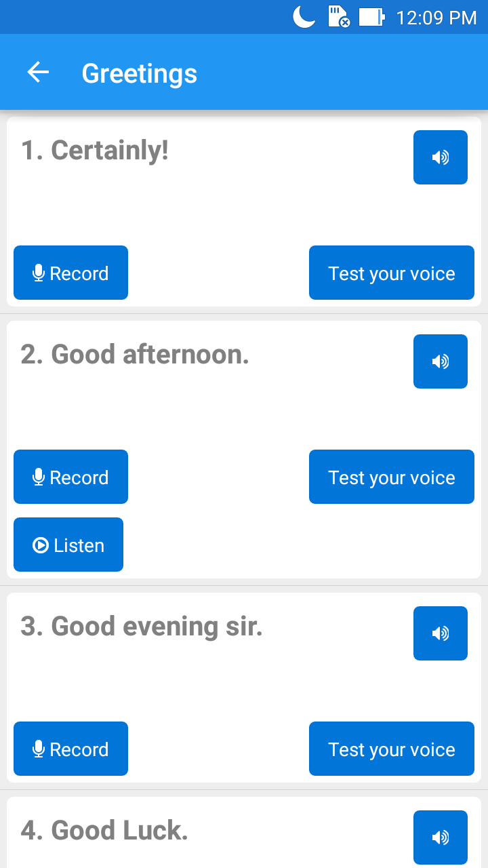
Task: Select the phrase text Good Luck.
Action: point(104,831)
